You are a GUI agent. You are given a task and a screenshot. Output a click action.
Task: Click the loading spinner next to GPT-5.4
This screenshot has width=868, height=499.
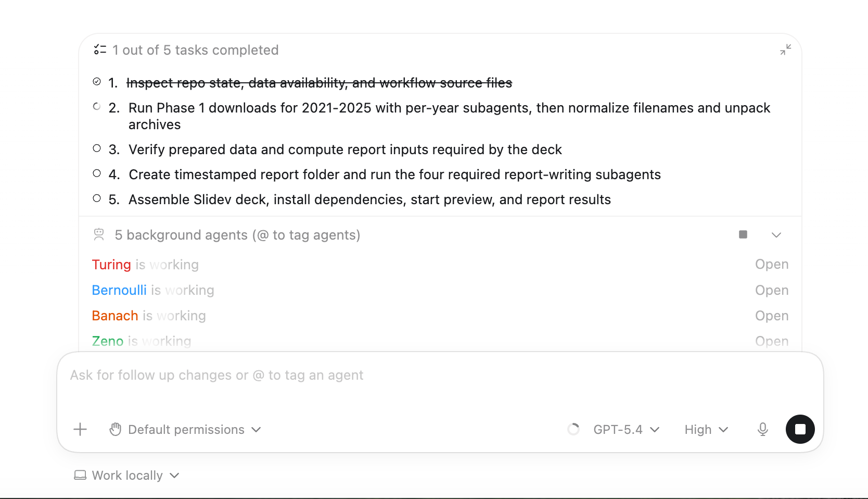(573, 429)
